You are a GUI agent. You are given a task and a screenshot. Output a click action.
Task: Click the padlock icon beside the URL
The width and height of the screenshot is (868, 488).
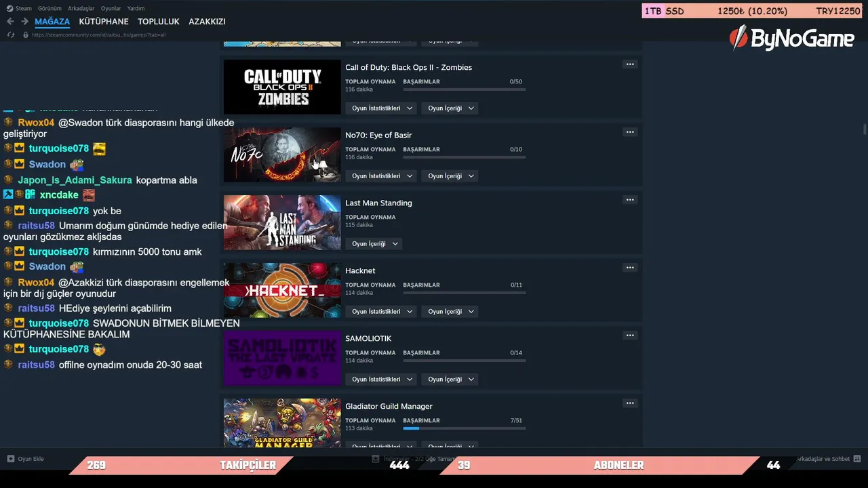26,35
